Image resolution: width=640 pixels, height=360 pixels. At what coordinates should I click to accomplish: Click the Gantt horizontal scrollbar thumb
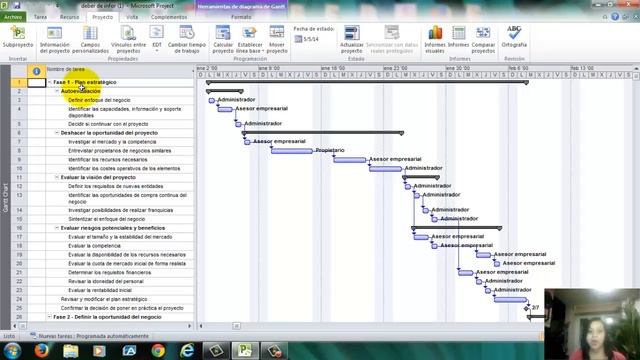tap(236, 326)
